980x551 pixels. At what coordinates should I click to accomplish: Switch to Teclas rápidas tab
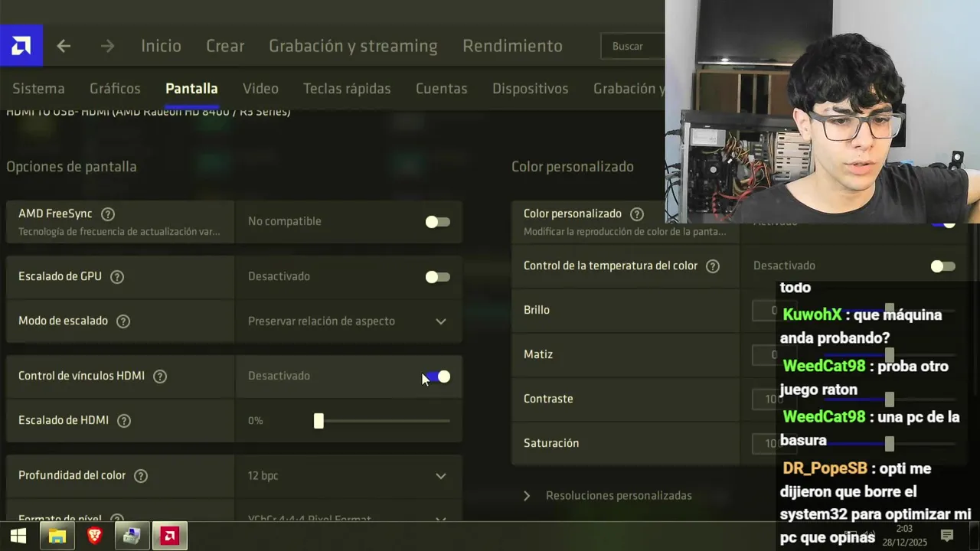point(347,89)
